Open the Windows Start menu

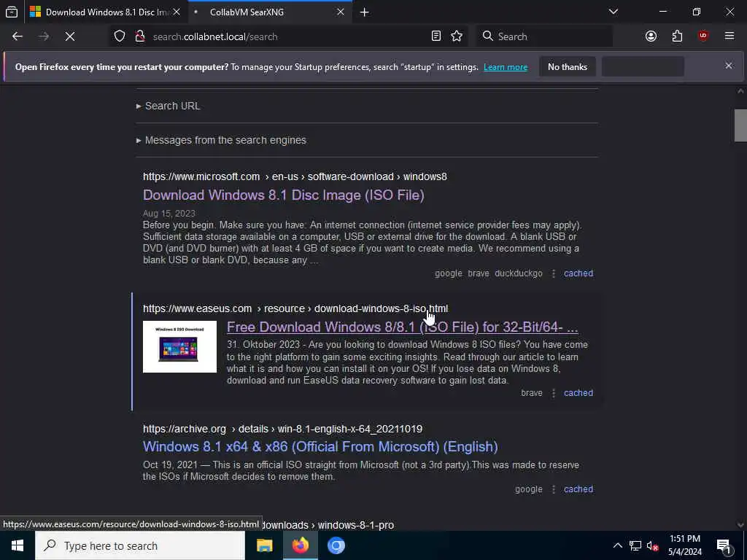[x=18, y=545]
